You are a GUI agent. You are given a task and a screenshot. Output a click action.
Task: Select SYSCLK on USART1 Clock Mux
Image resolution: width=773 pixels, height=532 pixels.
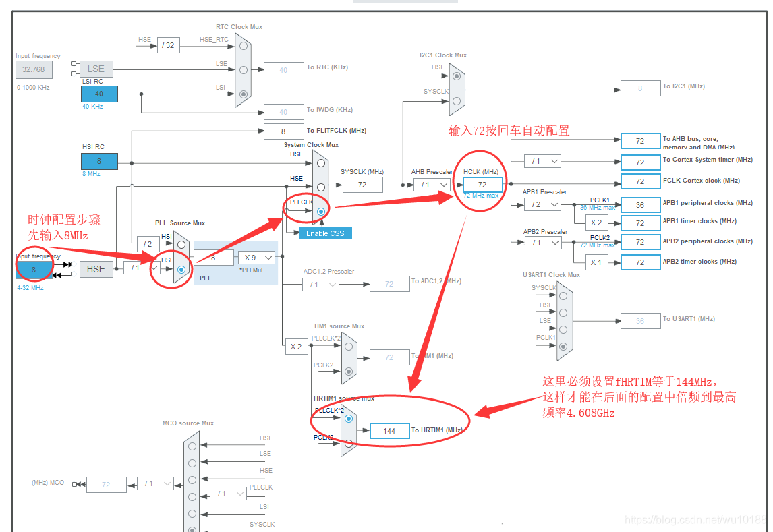pos(563,296)
